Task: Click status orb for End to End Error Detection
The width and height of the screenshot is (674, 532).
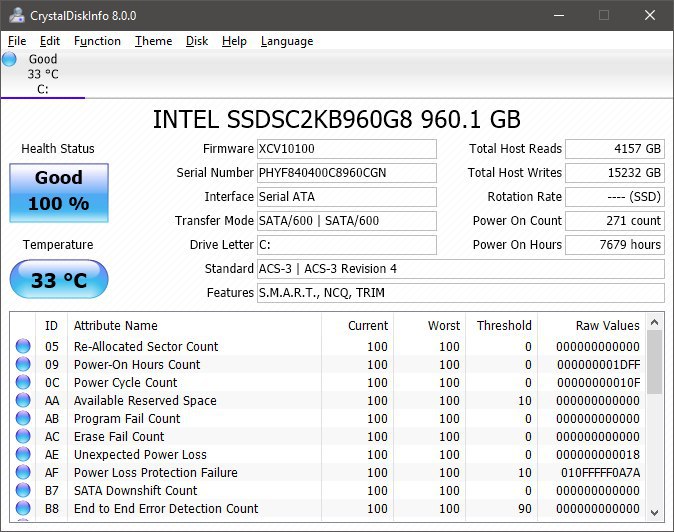Action: pos(23,508)
